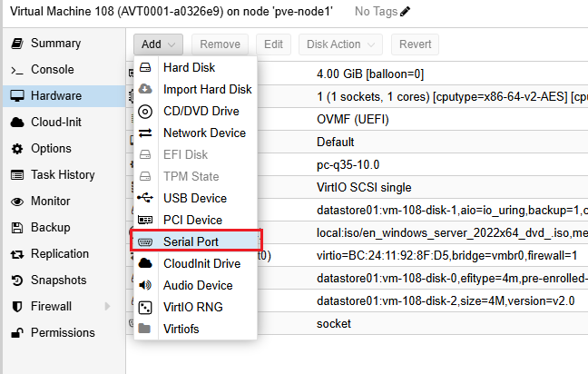The width and height of the screenshot is (588, 374).
Task: Open the Disk Action dropdown
Action: (x=339, y=44)
